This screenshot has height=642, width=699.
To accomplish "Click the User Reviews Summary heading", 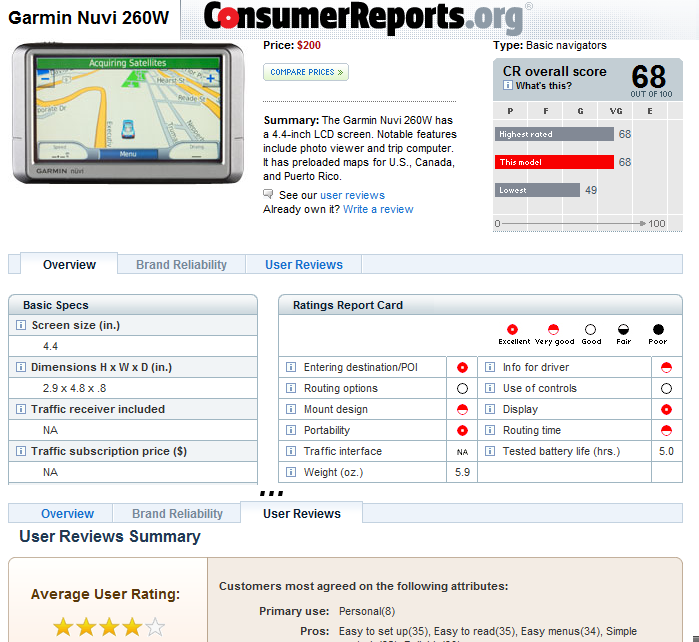I will [x=110, y=536].
